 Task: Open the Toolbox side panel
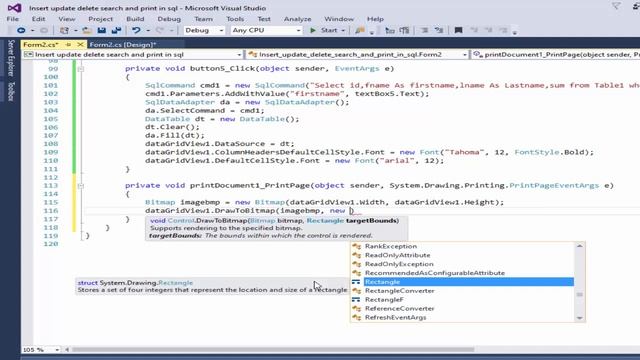point(11,91)
